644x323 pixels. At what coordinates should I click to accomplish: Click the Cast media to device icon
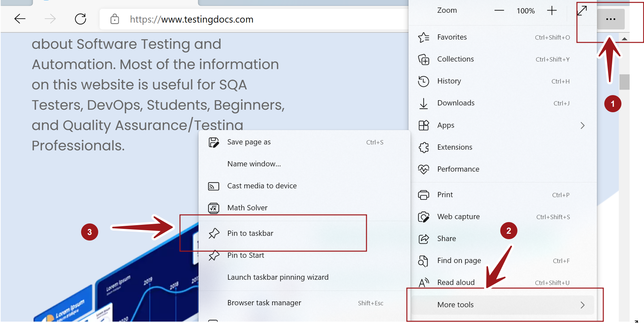pyautogui.click(x=214, y=186)
